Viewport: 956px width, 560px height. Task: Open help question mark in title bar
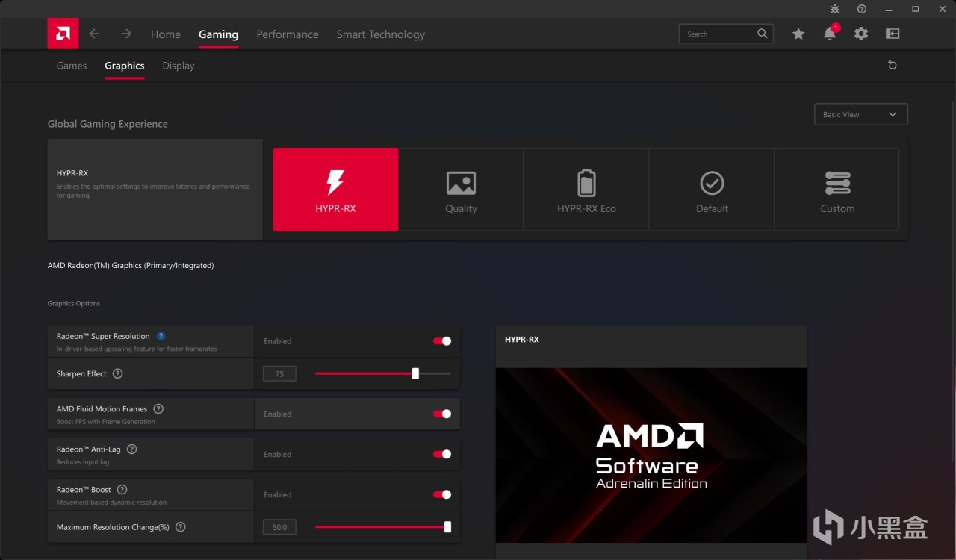coord(862,9)
